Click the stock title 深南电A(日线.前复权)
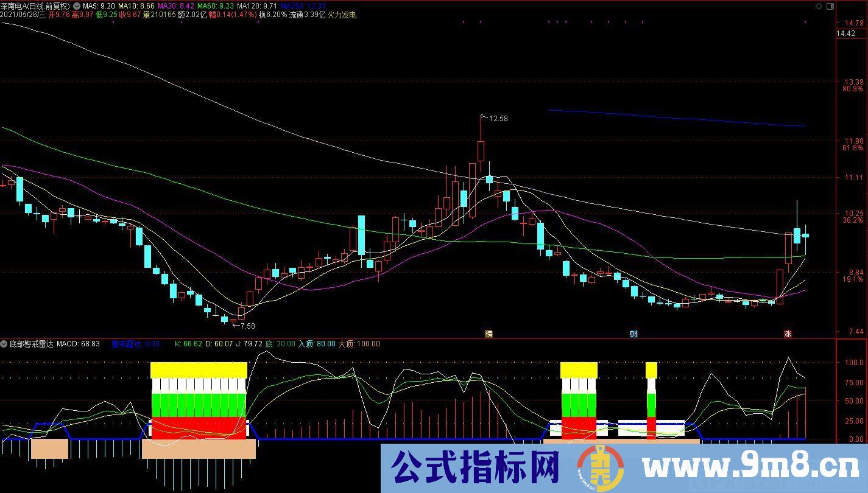Image resolution: width=868 pixels, height=493 pixels. coord(35,6)
